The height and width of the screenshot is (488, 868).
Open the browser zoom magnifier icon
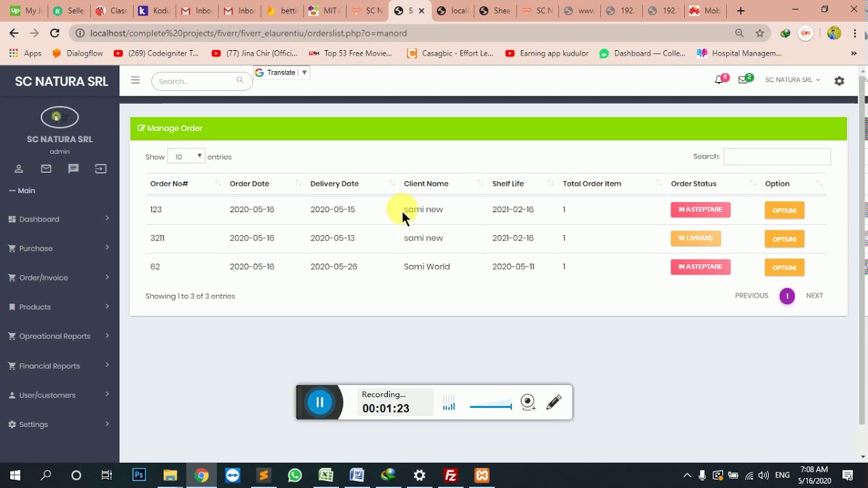click(739, 33)
